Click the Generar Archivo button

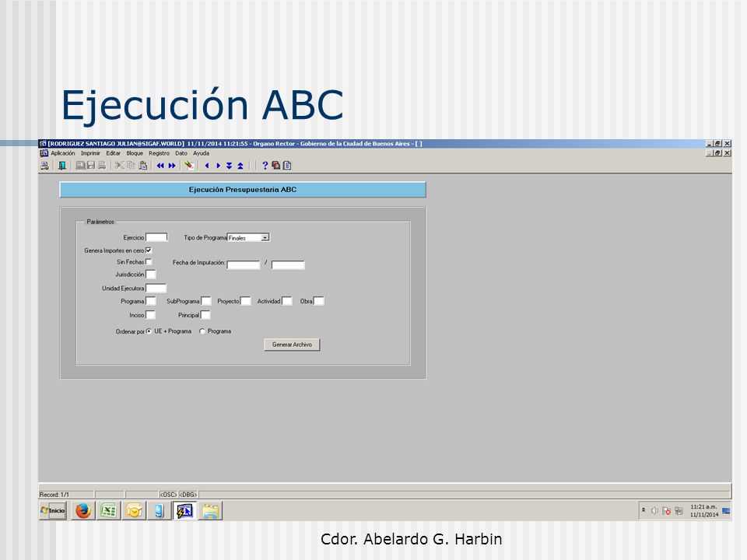tap(292, 345)
